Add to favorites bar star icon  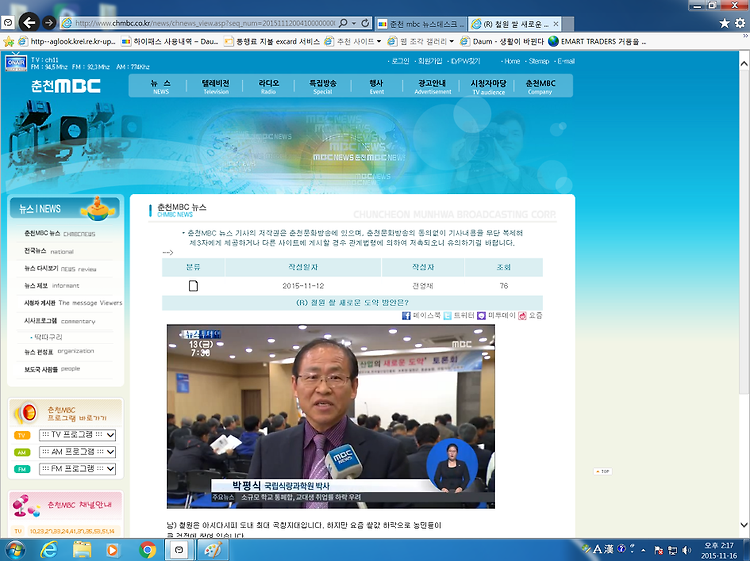tap(9, 42)
